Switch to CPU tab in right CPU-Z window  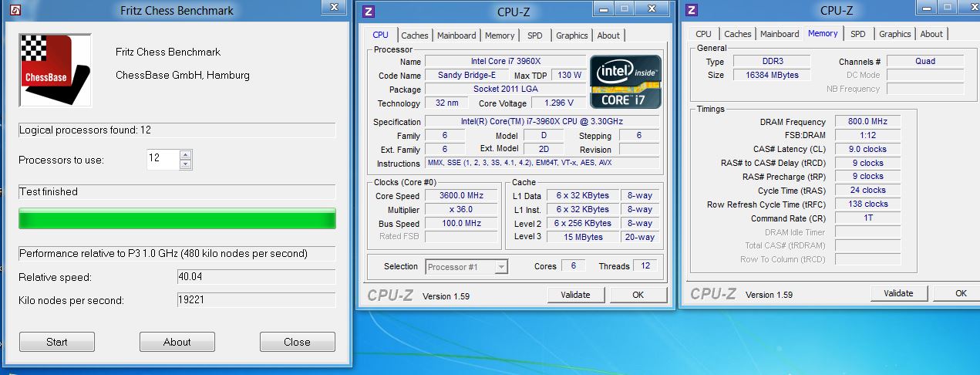click(703, 34)
